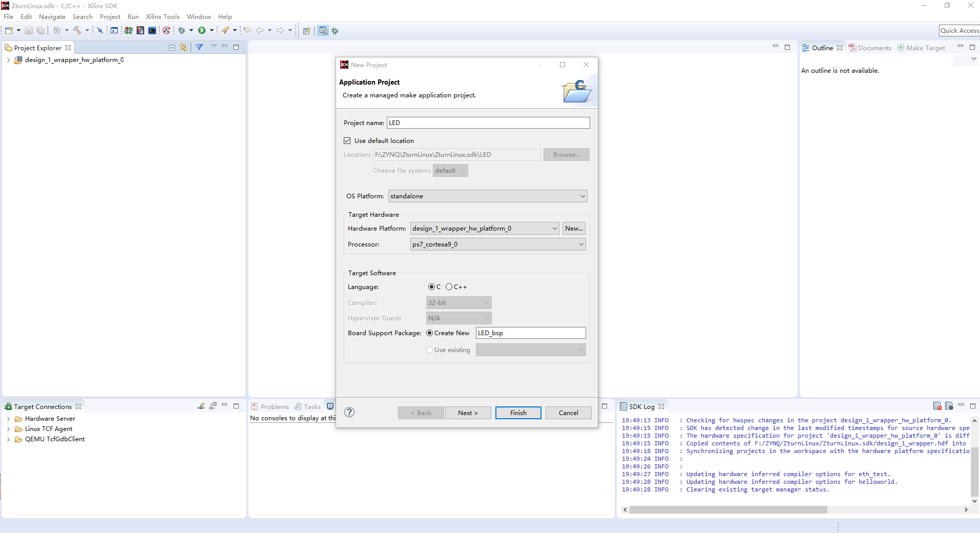Collapse all in Project Explorer
Screen dimensions: 980x533
[172, 48]
